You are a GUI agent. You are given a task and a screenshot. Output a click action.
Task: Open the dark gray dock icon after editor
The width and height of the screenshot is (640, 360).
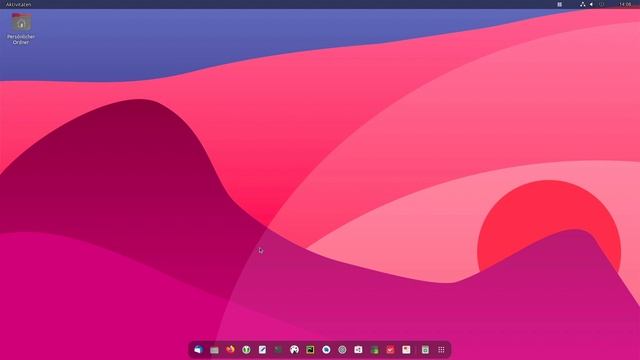tap(278, 350)
